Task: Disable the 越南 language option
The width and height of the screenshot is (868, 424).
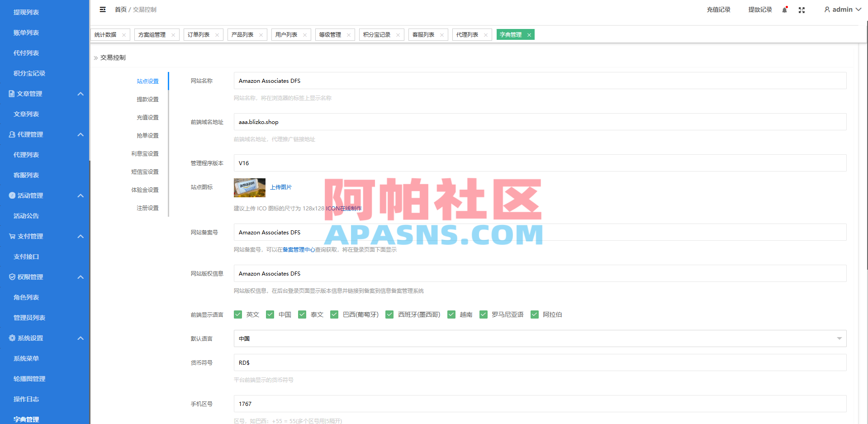Action: 451,314
